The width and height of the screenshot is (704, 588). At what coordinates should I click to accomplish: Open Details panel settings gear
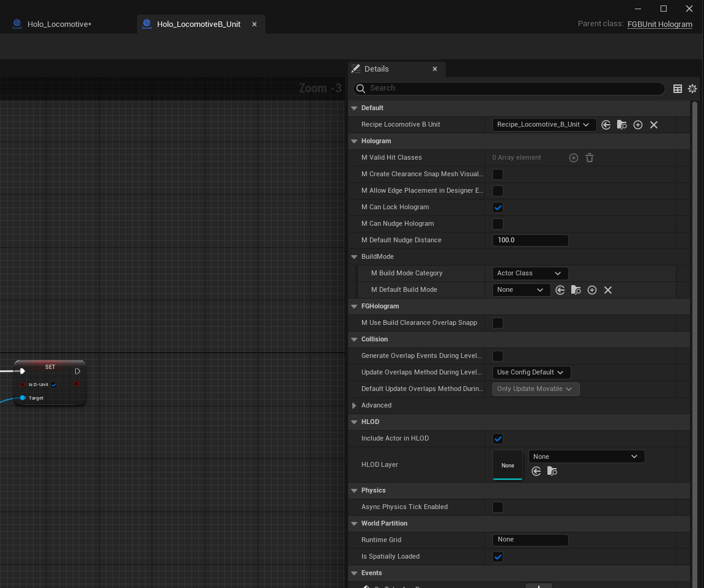click(692, 89)
